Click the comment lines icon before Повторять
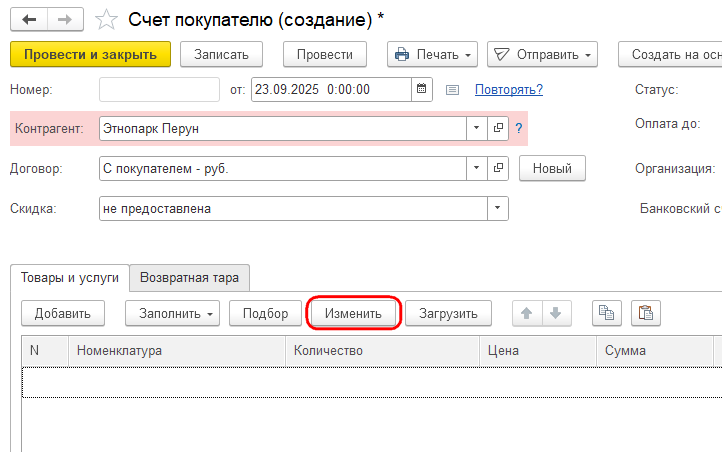The image size is (722, 452). (x=452, y=90)
